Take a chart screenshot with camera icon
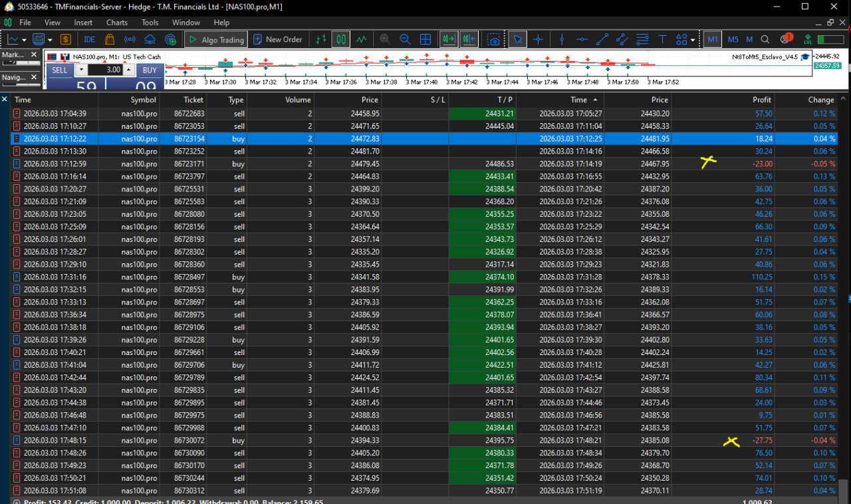 [x=493, y=39]
